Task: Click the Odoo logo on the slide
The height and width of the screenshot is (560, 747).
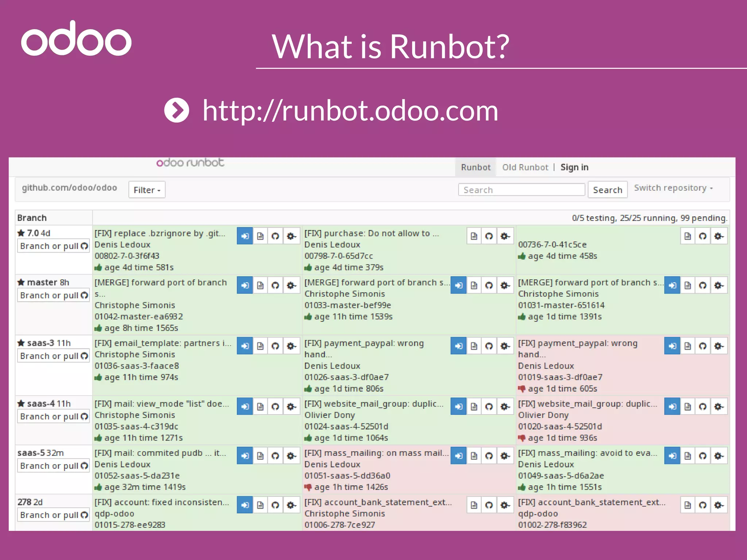Action: [x=76, y=38]
